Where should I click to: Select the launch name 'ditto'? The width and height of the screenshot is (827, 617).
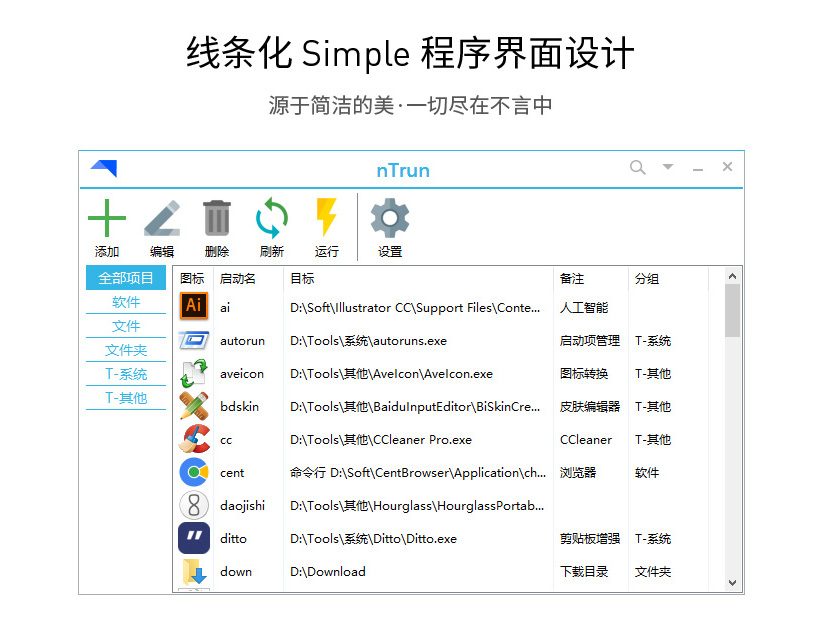pos(234,538)
